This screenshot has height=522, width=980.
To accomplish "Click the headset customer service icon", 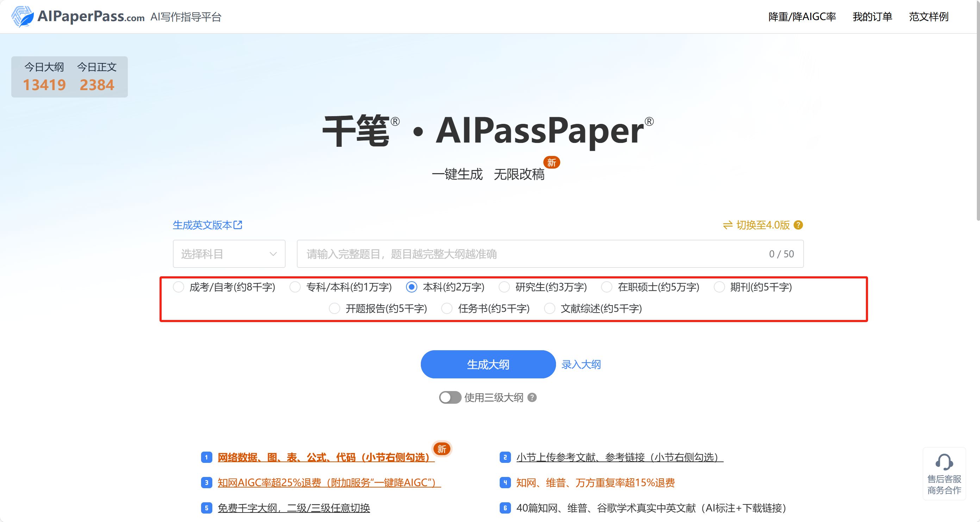I will pyautogui.click(x=944, y=462).
